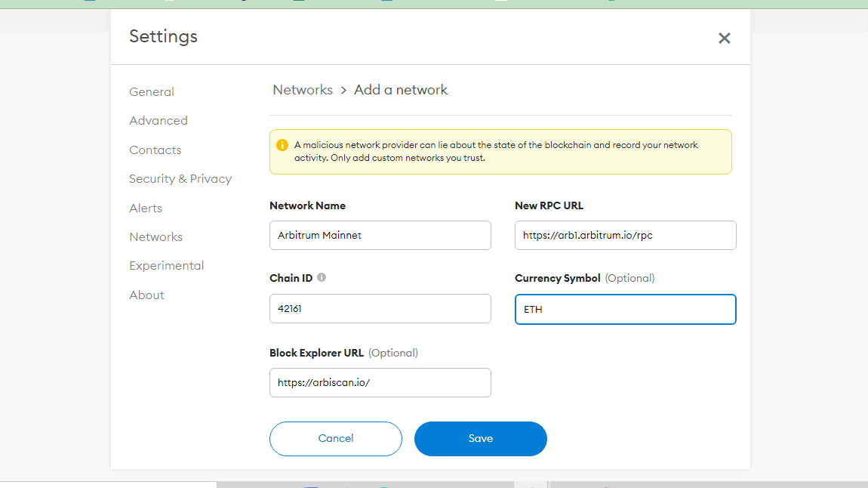868x488 pixels.
Task: Open Networks in the settings sidebar
Action: click(156, 237)
